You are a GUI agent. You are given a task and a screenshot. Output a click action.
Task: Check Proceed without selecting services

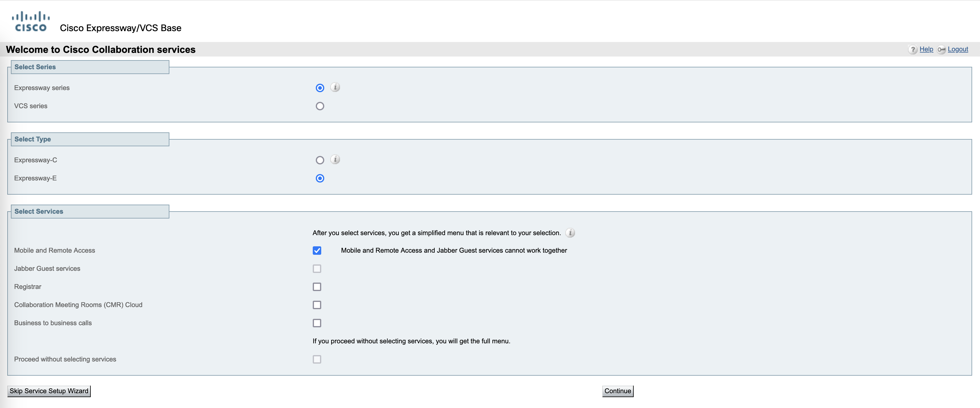pyautogui.click(x=316, y=359)
